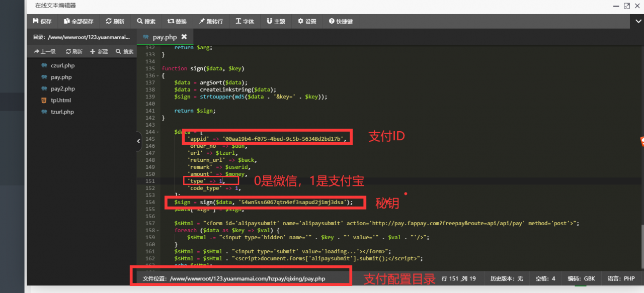Collapse the file sidebar with the arrow handle
644x293 pixels.
click(x=139, y=142)
